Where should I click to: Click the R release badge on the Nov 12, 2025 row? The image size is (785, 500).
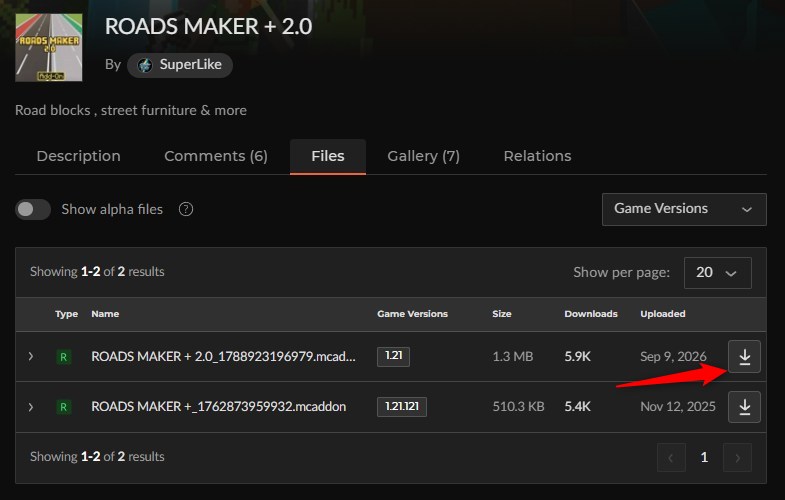(64, 407)
